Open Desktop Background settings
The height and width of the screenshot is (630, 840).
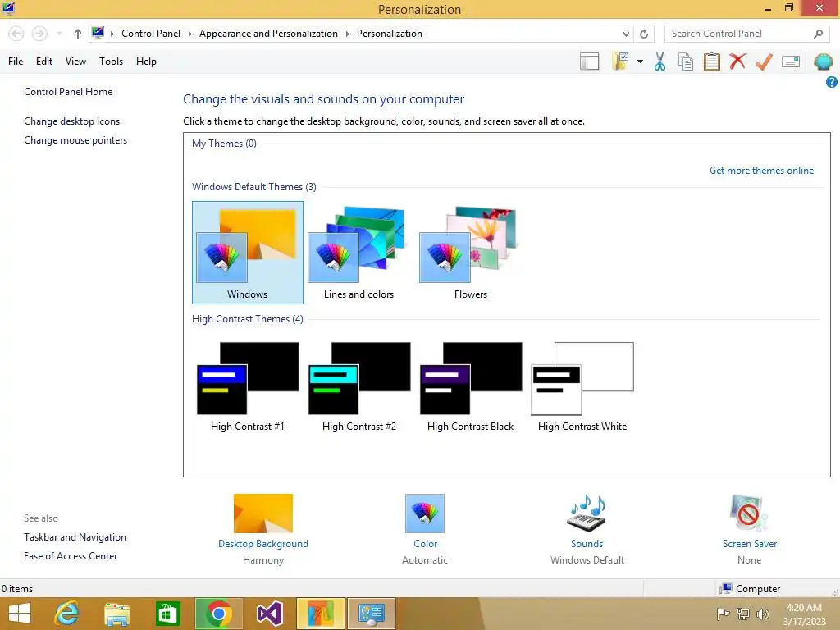coord(263,529)
